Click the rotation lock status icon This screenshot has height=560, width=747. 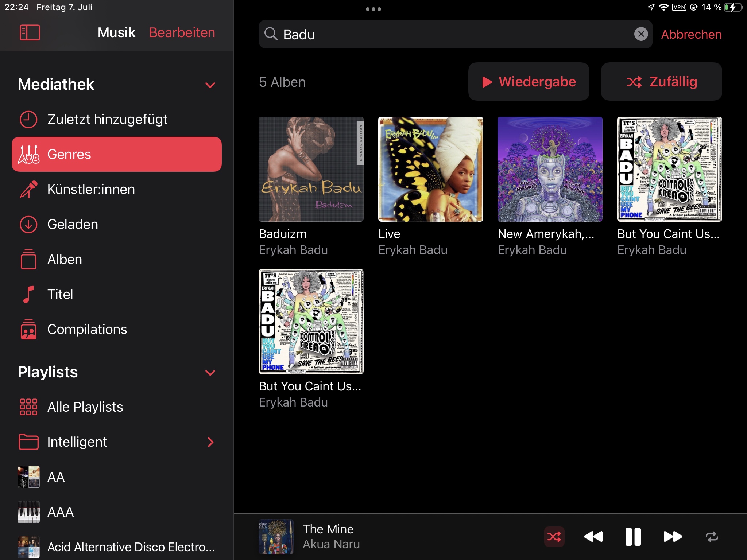point(694,7)
